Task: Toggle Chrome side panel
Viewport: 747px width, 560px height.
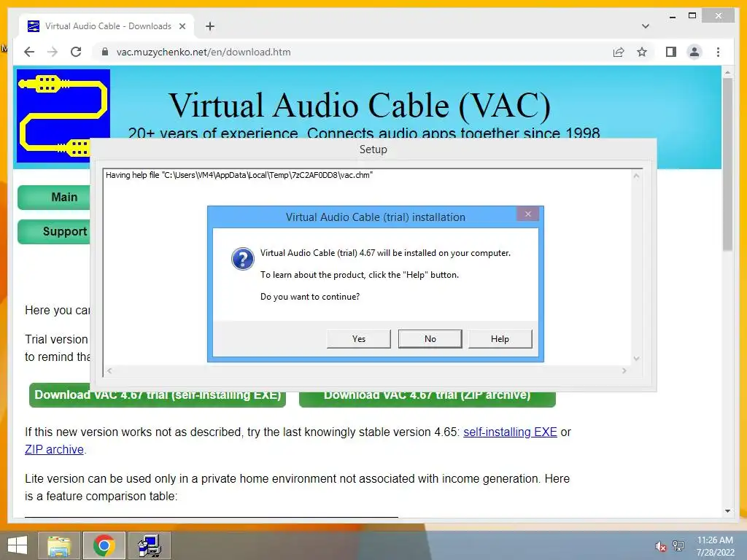Action: (x=671, y=52)
